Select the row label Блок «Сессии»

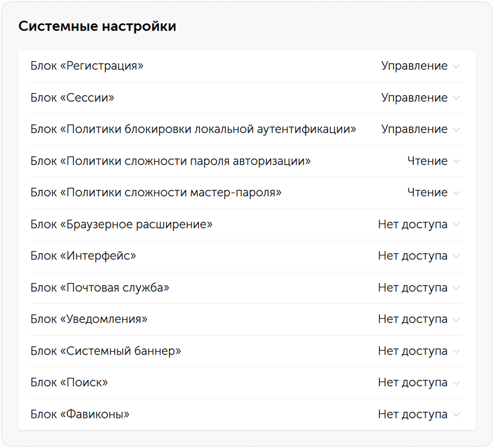point(72,97)
